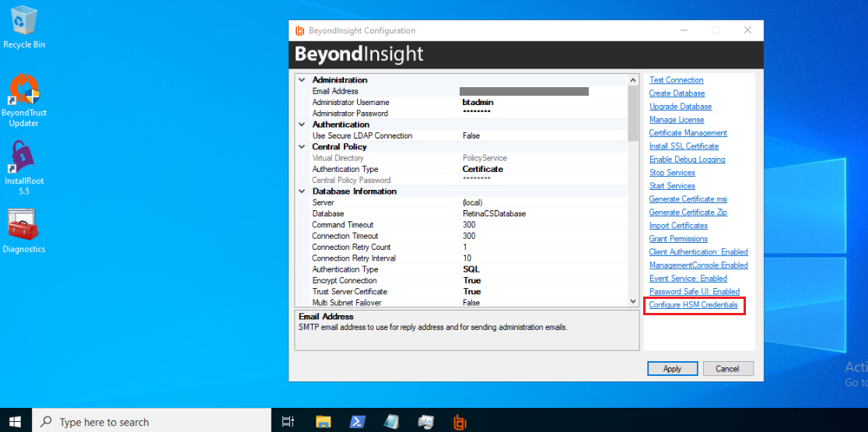Collapse the Database Information section

[x=302, y=191]
